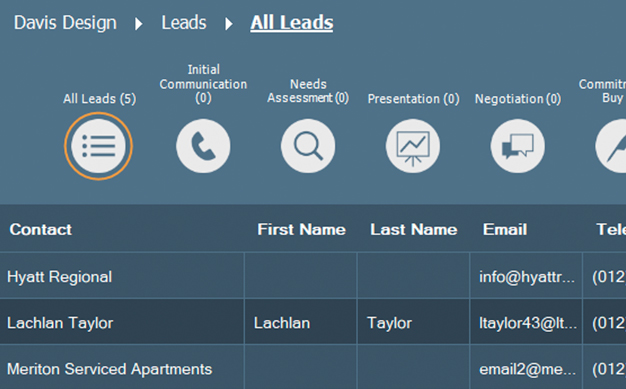Viewport: 626px width, 389px height.
Task: Click the arrow after Davis Design breadcrumb
Action: [x=139, y=24]
